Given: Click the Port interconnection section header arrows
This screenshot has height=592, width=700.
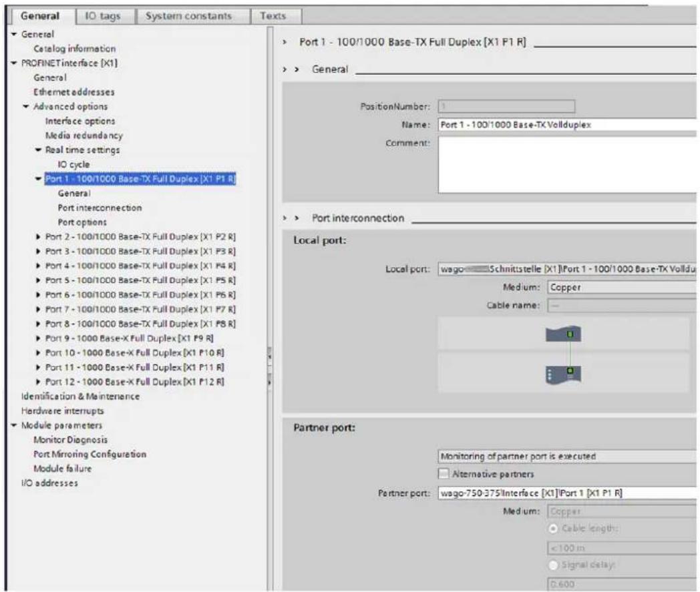Looking at the screenshot, I should tap(291, 218).
